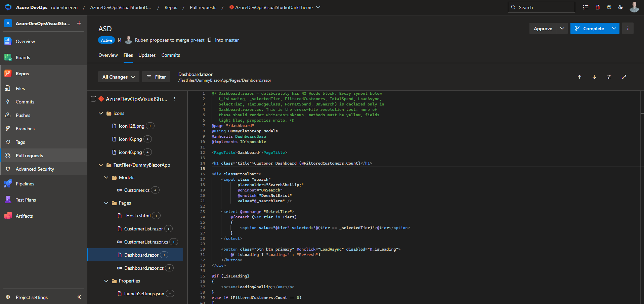Add comment on CustomerList.razor
Image resolution: width=644 pixels, height=304 pixels.
click(x=169, y=229)
